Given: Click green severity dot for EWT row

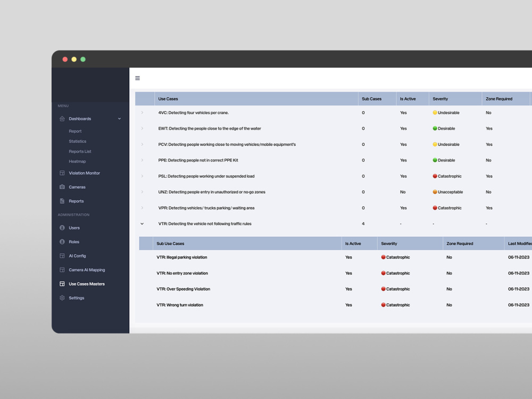Looking at the screenshot, I should [435, 128].
